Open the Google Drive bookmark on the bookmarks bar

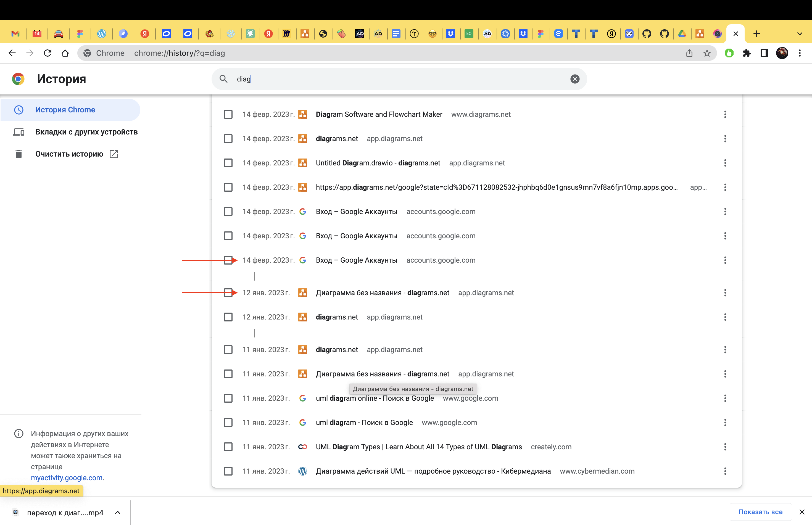click(682, 33)
